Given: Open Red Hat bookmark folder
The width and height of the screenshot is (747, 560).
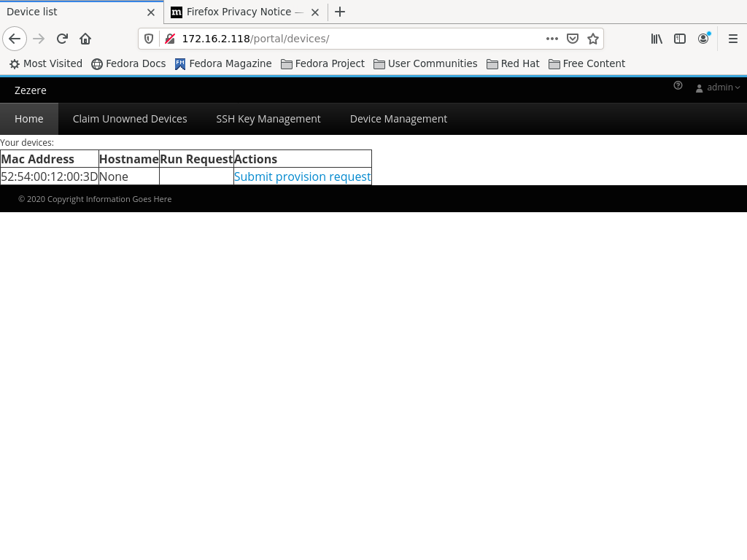Looking at the screenshot, I should [513, 64].
